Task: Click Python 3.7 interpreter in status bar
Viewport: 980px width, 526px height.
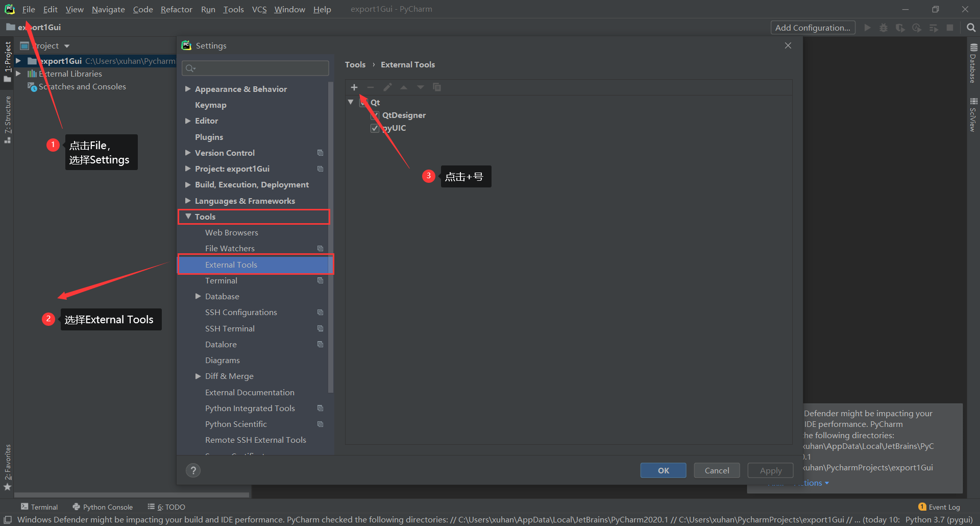Action: [x=939, y=520]
